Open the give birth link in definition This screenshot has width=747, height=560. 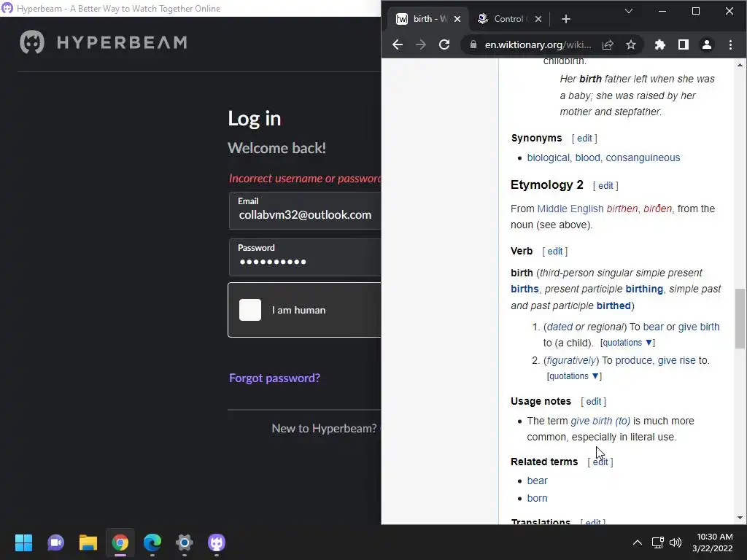point(698,327)
